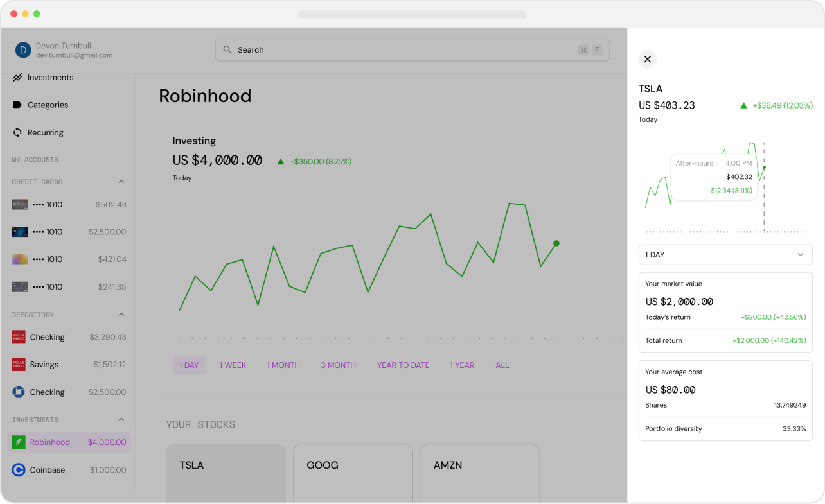Focus the Search input field
Screen dimensions: 825x504
(412, 49)
